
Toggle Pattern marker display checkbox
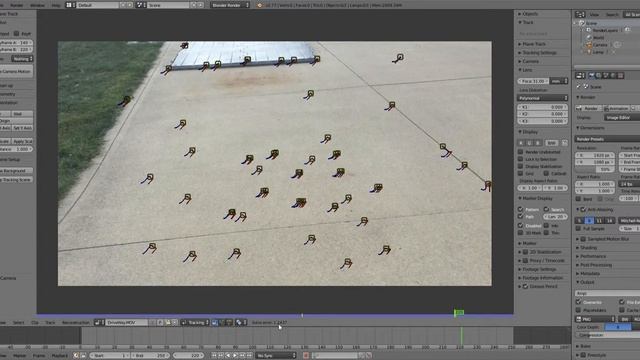520,209
